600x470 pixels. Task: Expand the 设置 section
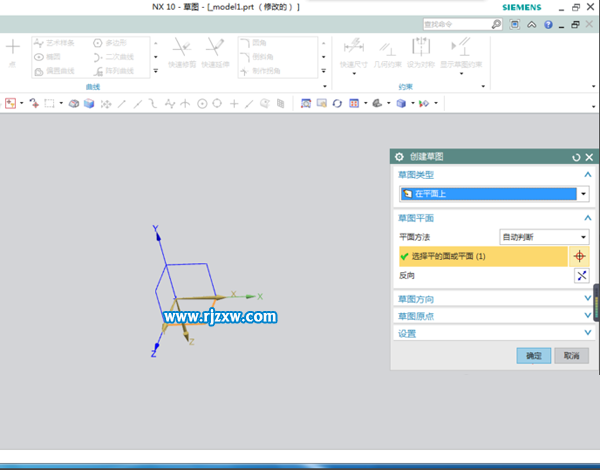494,333
